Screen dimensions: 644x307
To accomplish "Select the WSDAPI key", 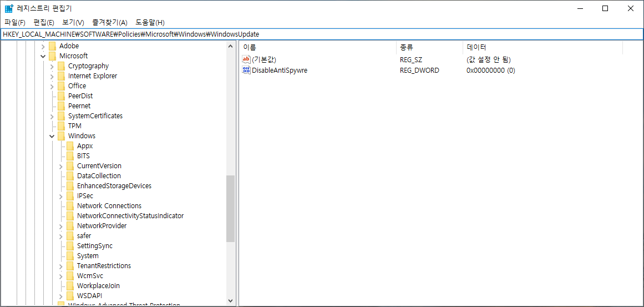I will pyautogui.click(x=89, y=296).
